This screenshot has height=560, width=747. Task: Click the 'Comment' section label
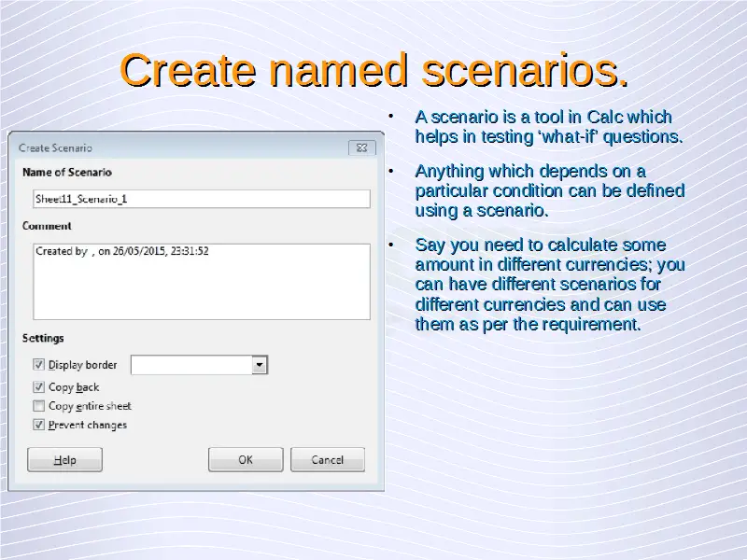coord(47,226)
